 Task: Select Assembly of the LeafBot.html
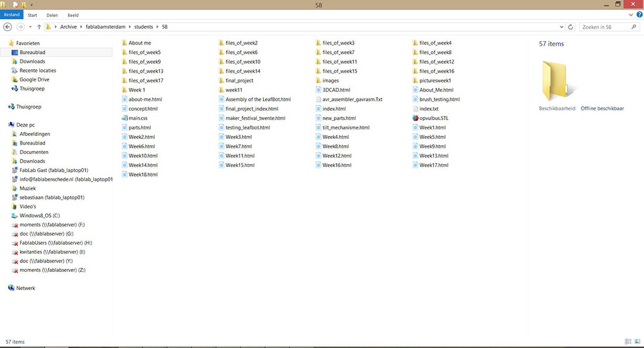(x=258, y=99)
